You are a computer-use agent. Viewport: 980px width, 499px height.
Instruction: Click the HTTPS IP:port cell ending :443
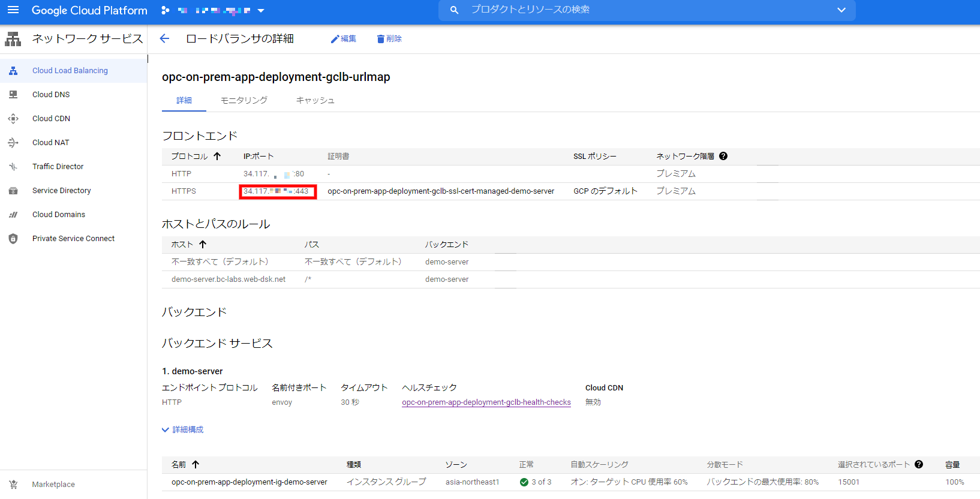click(276, 191)
